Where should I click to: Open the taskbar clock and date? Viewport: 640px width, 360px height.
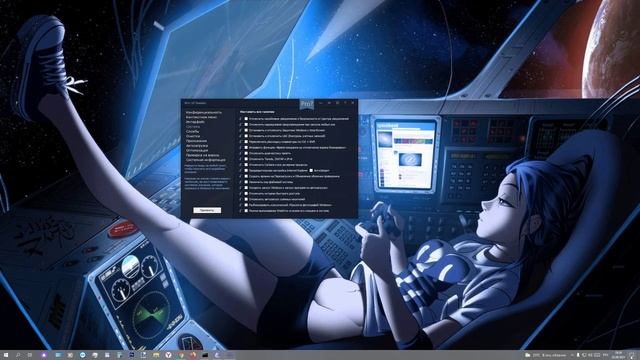pos(618,355)
